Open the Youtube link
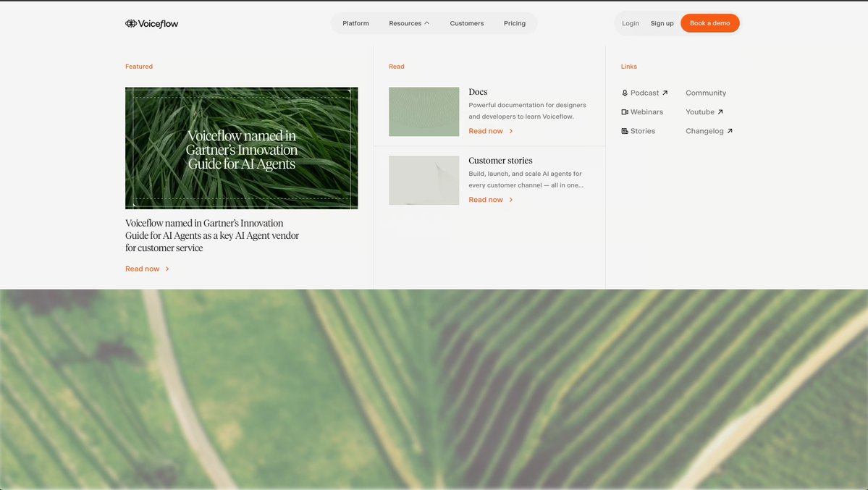Image resolution: width=868 pixels, height=490 pixels. pyautogui.click(x=700, y=112)
